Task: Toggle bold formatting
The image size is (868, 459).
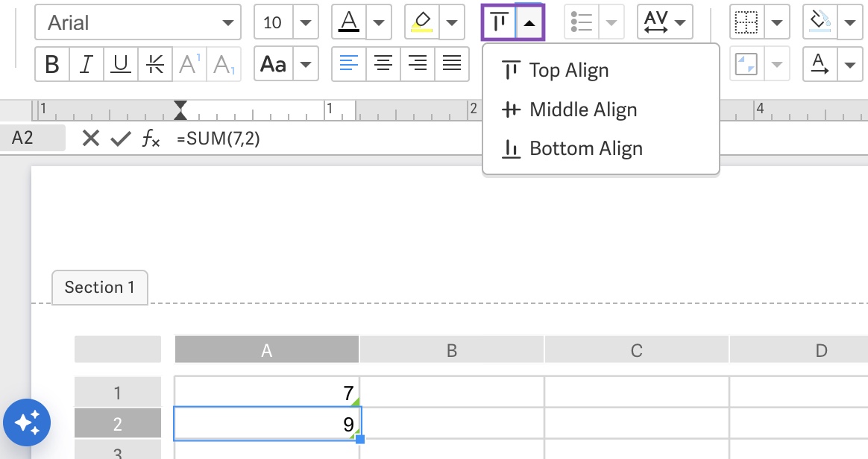Action: [52, 64]
